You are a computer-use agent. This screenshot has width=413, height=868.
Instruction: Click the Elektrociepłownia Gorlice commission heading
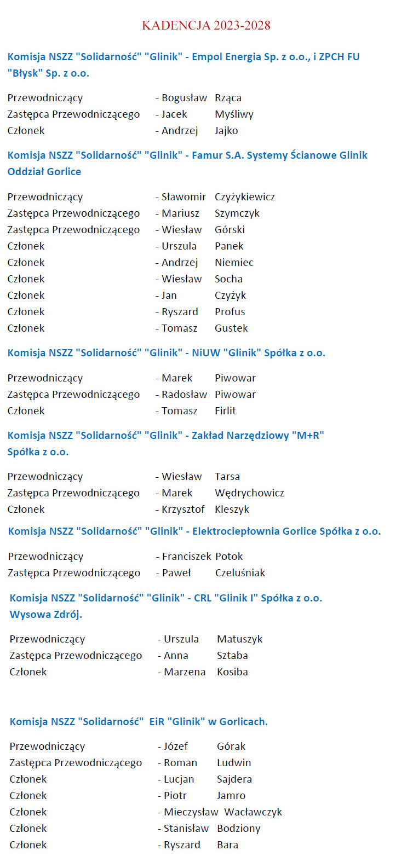194,531
